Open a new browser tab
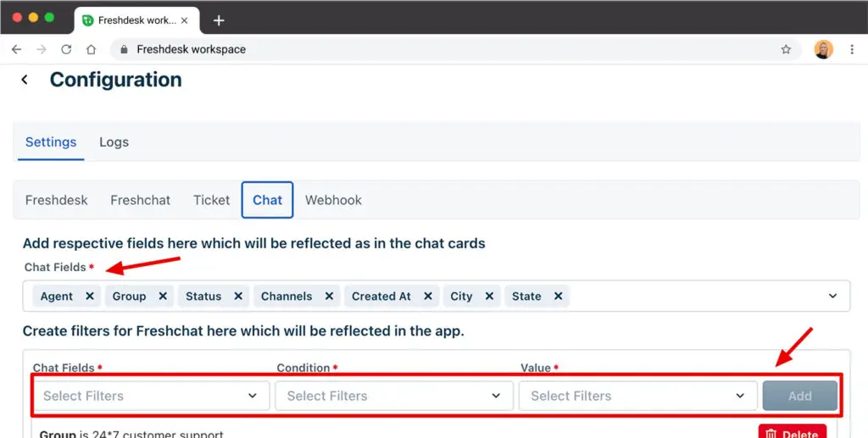Image resolution: width=868 pixels, height=438 pixels. pyautogui.click(x=219, y=20)
